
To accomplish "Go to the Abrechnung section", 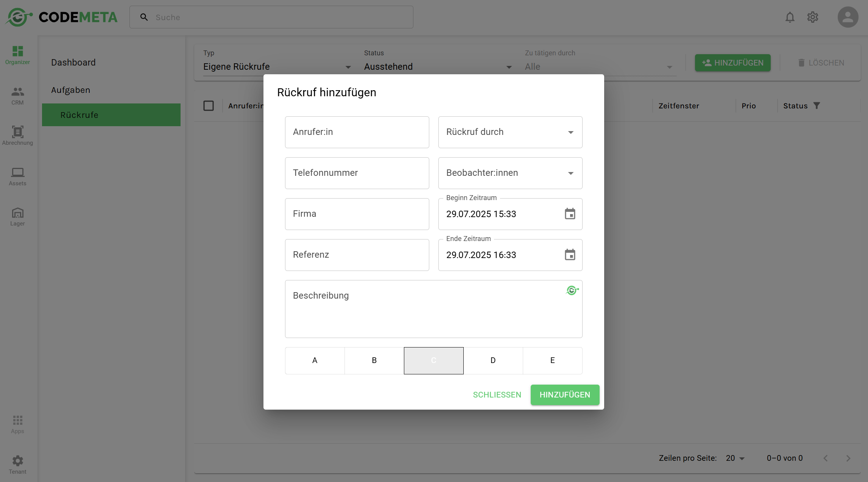I will 17,136.
